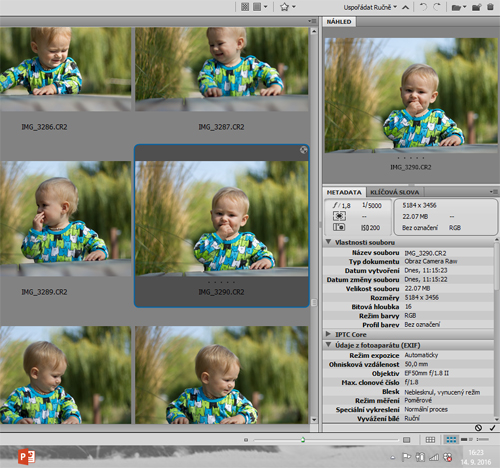Click the trash delete icon
This screenshot has height=468, width=500.
[x=490, y=7]
